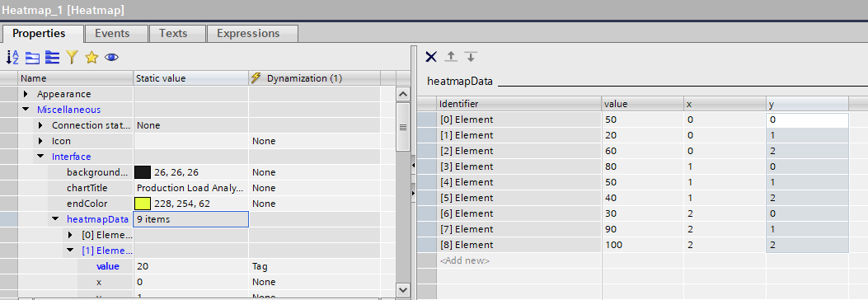The height and width of the screenshot is (300, 868).
Task: Select the [7] Element row in table
Action: point(518,229)
